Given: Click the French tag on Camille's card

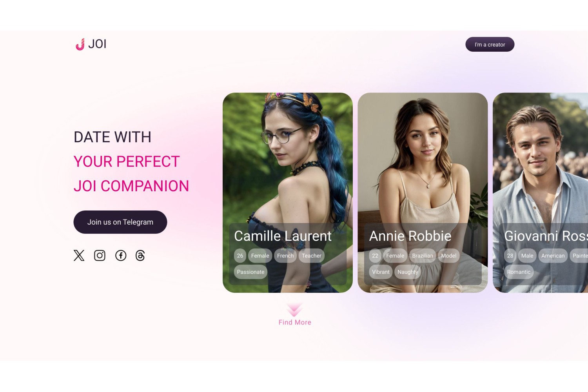Looking at the screenshot, I should 285,256.
